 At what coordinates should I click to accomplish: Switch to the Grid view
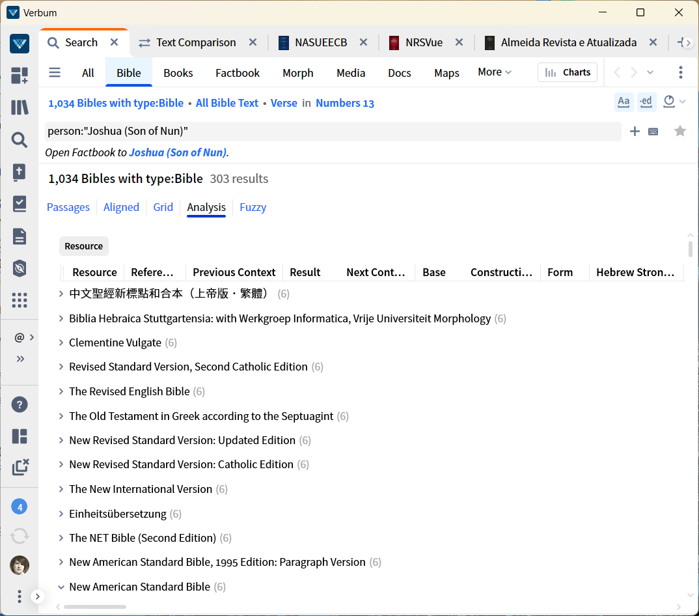(163, 207)
